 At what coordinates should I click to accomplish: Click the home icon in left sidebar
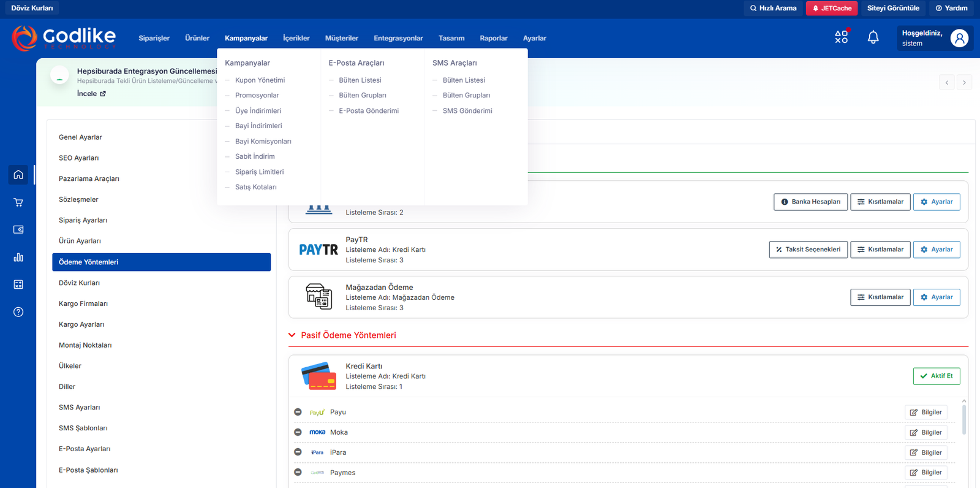point(18,175)
